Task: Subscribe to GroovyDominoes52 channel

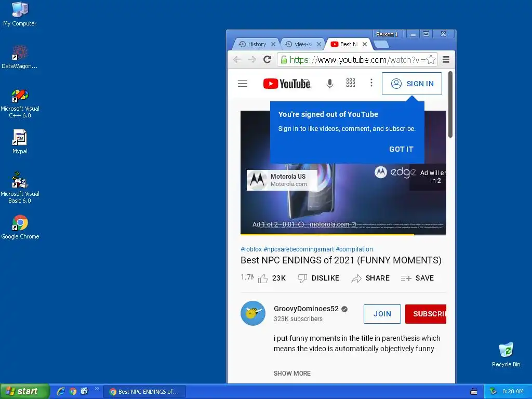Action: pos(426,314)
